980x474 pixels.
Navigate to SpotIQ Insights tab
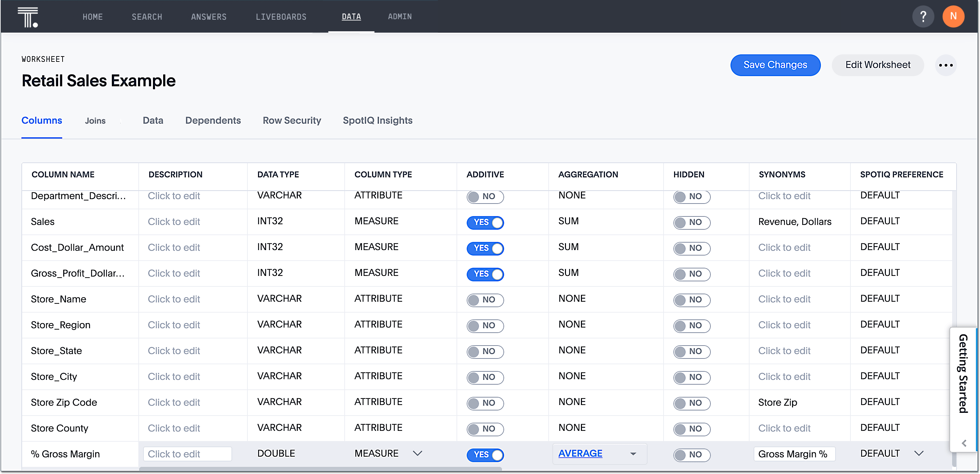click(378, 121)
